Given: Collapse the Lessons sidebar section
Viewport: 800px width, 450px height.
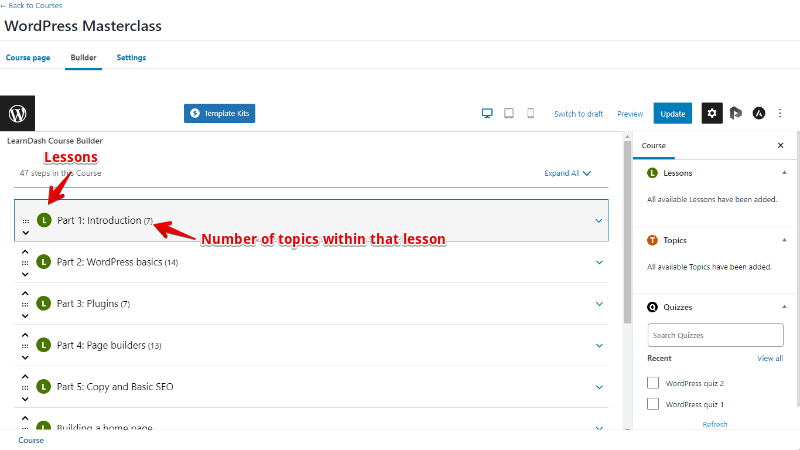Looking at the screenshot, I should [784, 173].
